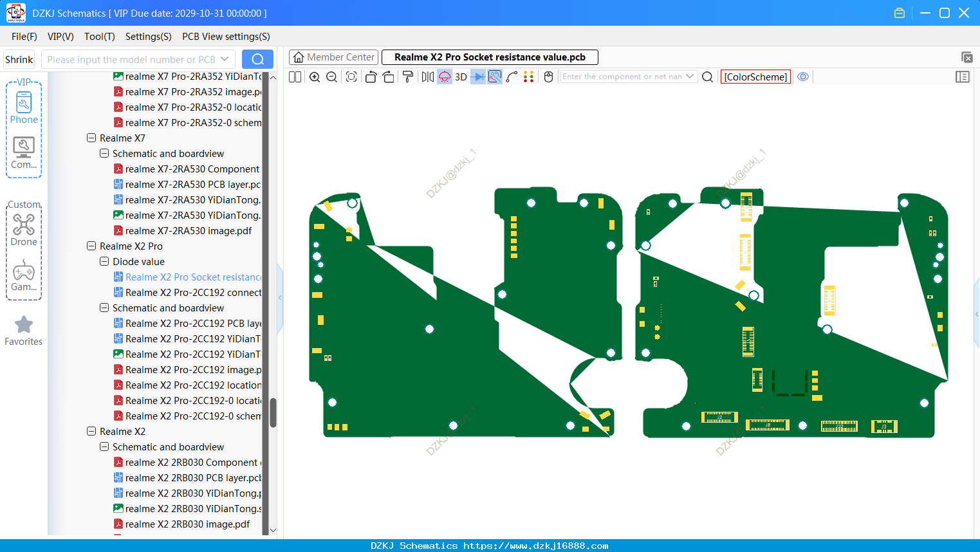Viewport: 980px width, 552px height.
Task: Open the File(F) menu
Action: pos(24,37)
